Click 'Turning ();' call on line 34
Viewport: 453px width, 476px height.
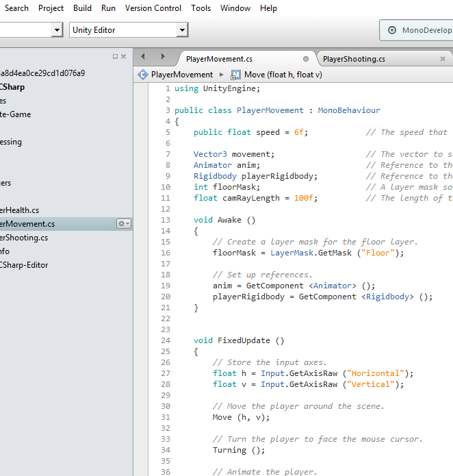coord(239,450)
